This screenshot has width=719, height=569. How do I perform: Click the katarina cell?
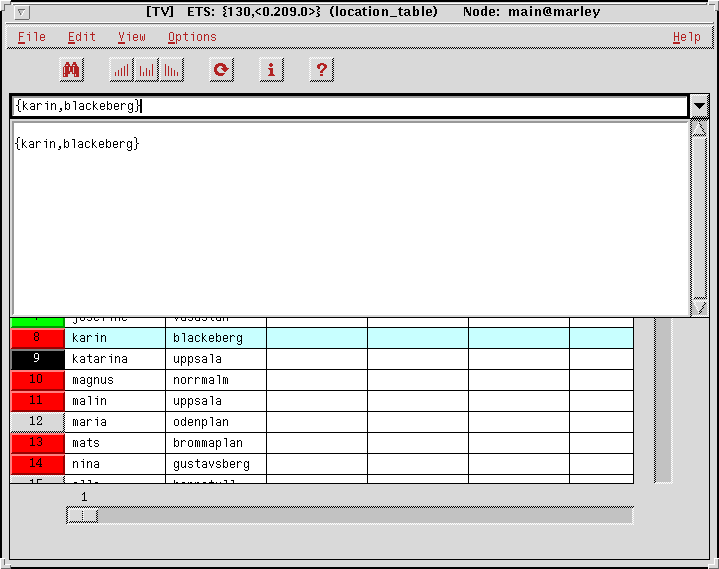click(115, 359)
